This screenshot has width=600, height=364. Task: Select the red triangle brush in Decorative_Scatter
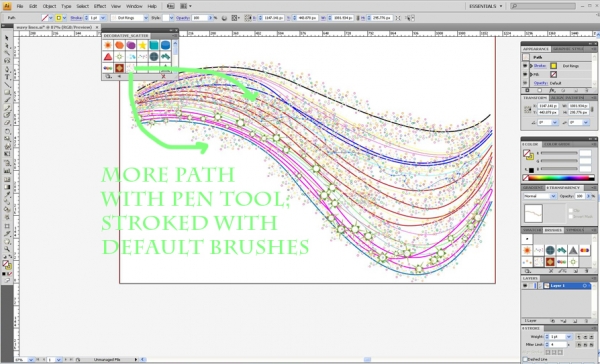108,57
